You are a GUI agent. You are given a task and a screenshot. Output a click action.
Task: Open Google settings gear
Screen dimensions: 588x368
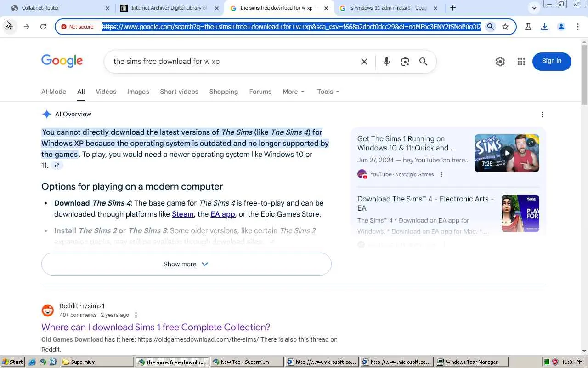(500, 62)
